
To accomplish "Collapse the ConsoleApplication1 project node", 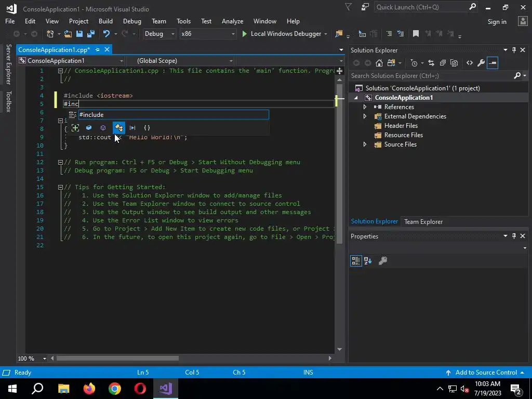I will 356,98.
